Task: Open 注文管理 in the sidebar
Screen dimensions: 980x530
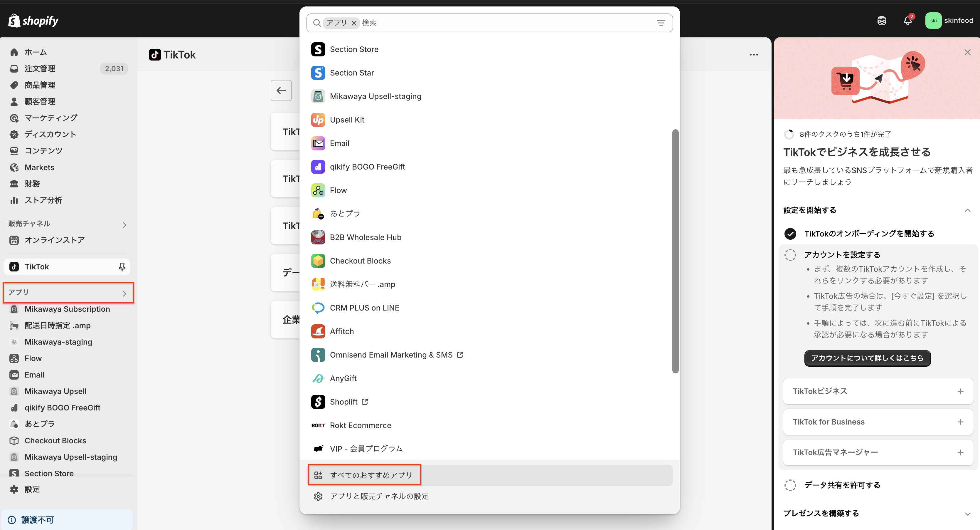Action: [67, 68]
